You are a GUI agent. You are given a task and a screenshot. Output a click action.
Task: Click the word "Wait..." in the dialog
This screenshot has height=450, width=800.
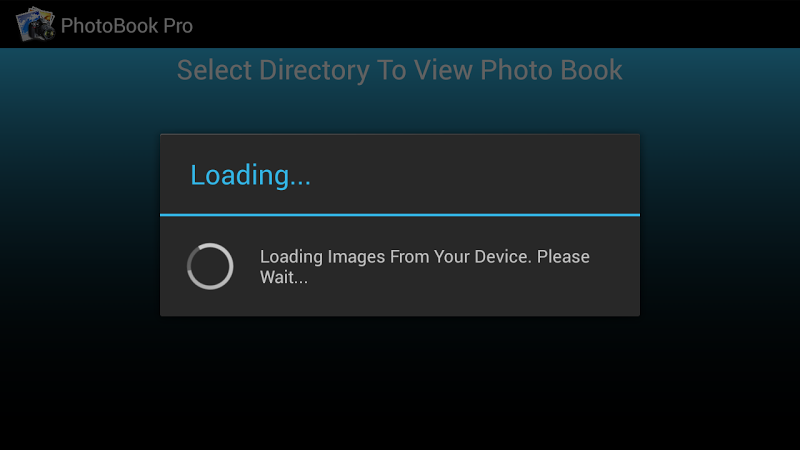(284, 278)
